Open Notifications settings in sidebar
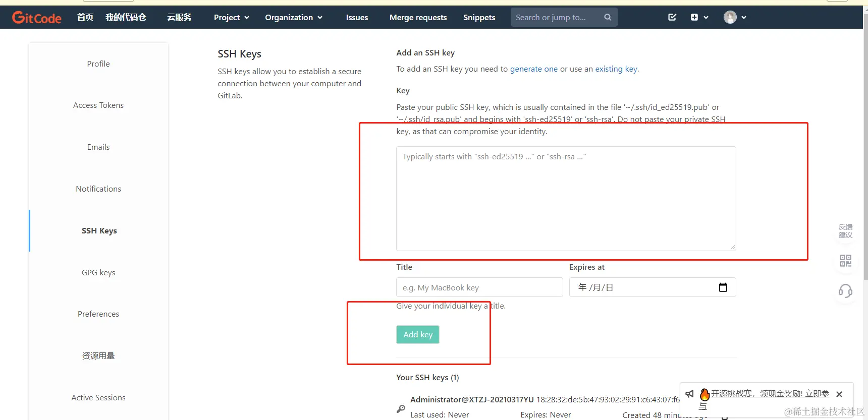This screenshot has width=868, height=420. tap(98, 189)
